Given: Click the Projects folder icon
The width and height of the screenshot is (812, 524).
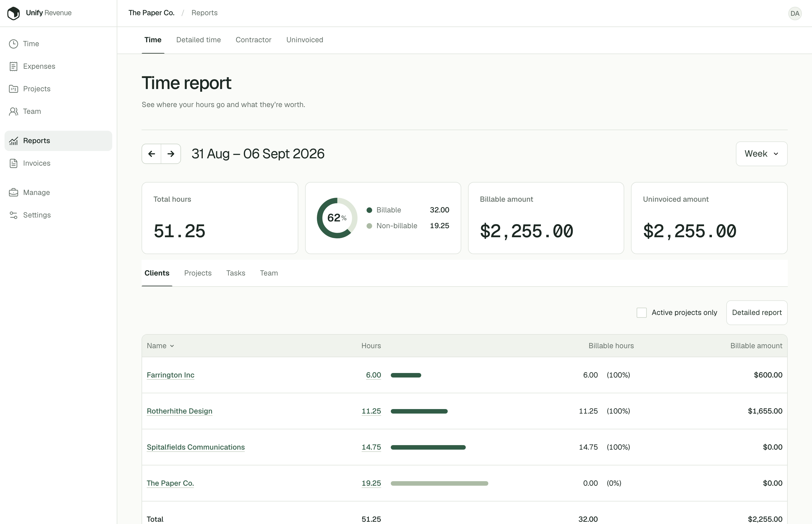Looking at the screenshot, I should point(14,89).
